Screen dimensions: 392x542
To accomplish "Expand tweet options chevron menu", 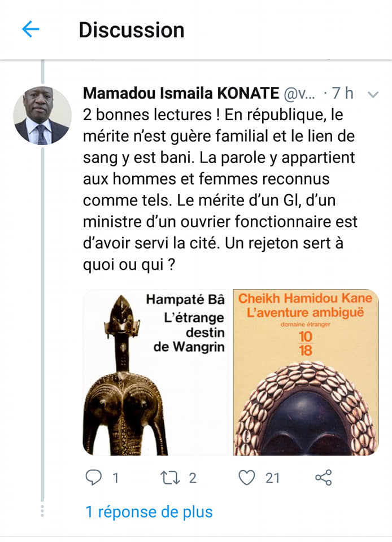I will tap(373, 94).
